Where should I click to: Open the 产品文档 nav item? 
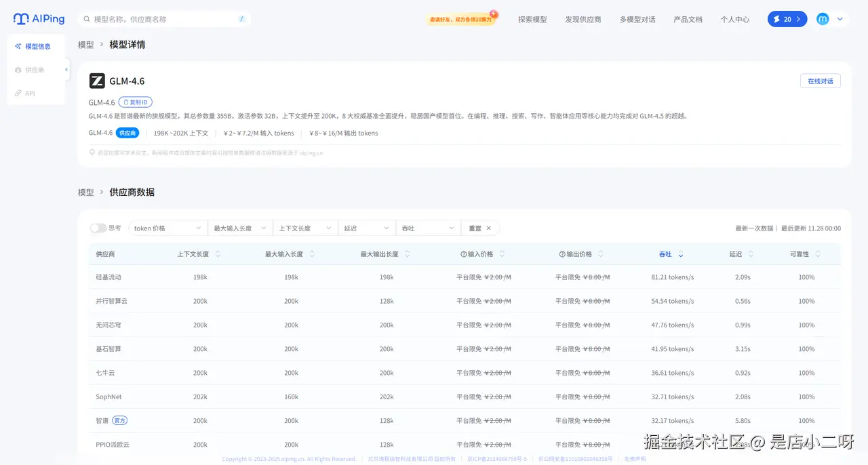point(688,20)
